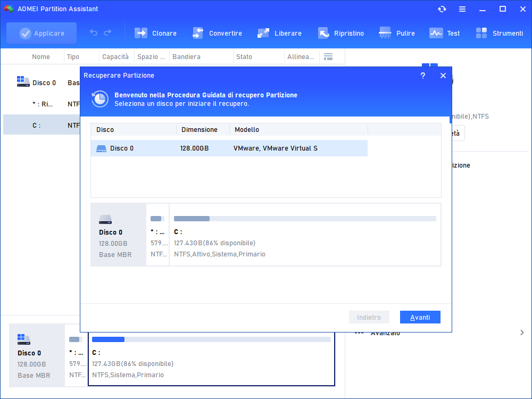Open the Clonare tool
This screenshot has height=399, width=532.
pos(155,33)
